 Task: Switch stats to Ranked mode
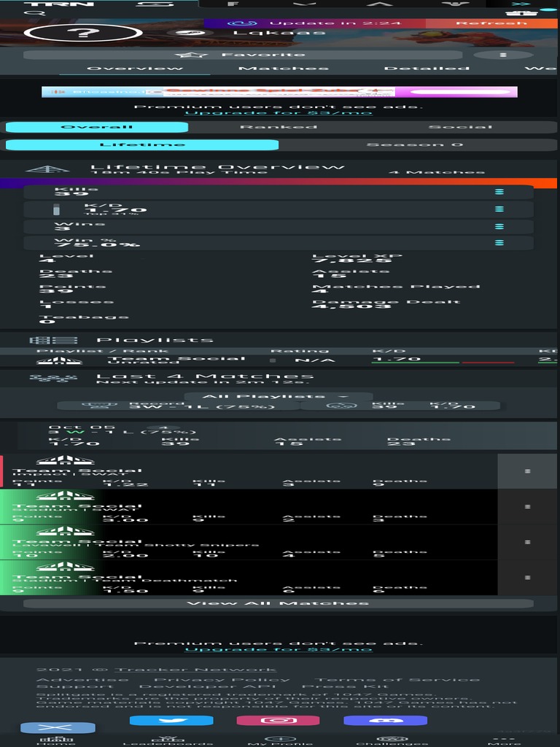[x=279, y=127]
